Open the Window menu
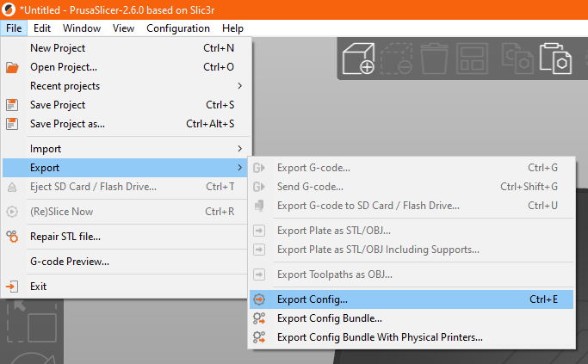The image size is (588, 364). pos(82,28)
